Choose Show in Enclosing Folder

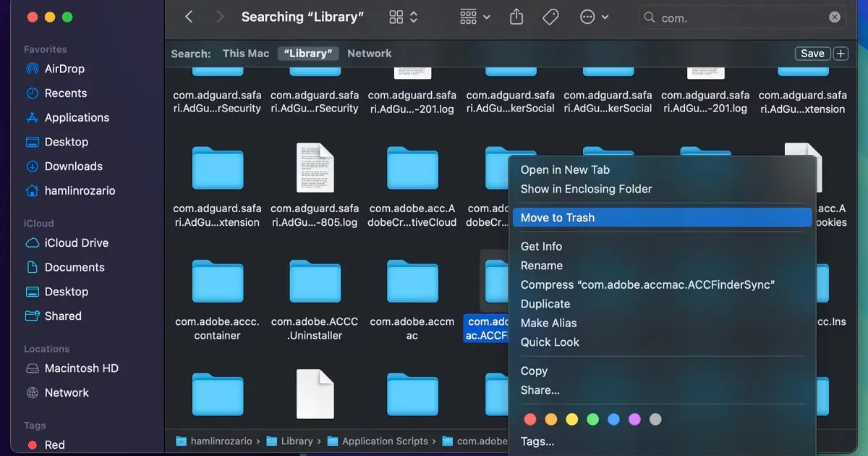(x=586, y=189)
